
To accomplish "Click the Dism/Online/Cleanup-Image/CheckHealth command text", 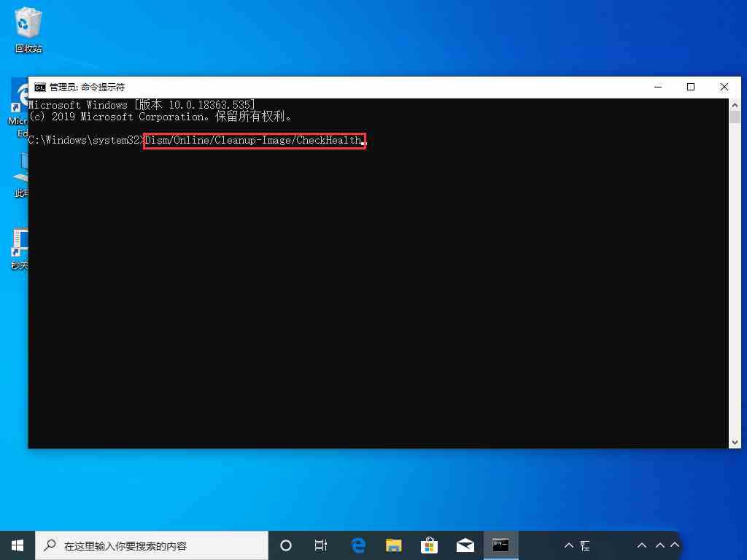I will 254,141.
